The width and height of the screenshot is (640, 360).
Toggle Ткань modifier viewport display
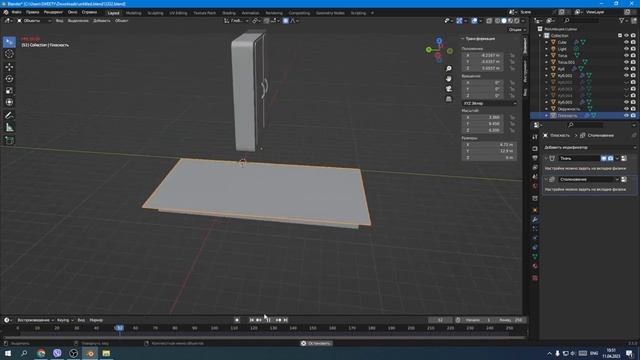point(604,158)
